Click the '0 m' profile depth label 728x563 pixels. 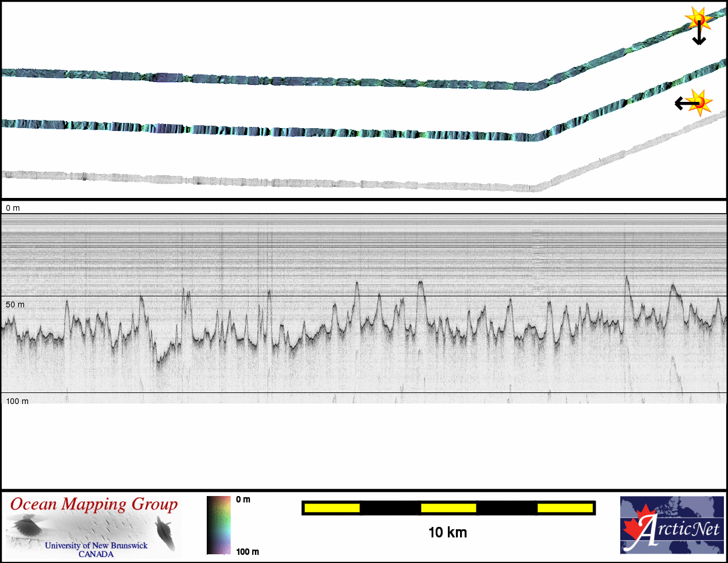(x=13, y=208)
